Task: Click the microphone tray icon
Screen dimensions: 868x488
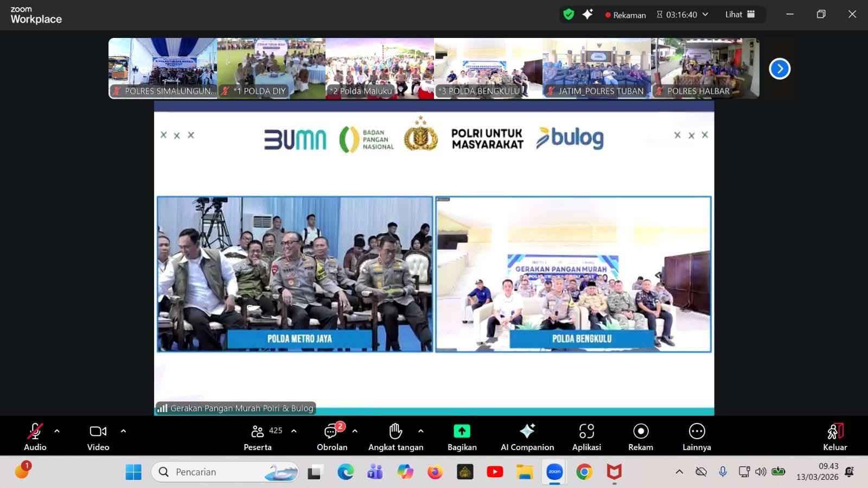Action: point(723,472)
